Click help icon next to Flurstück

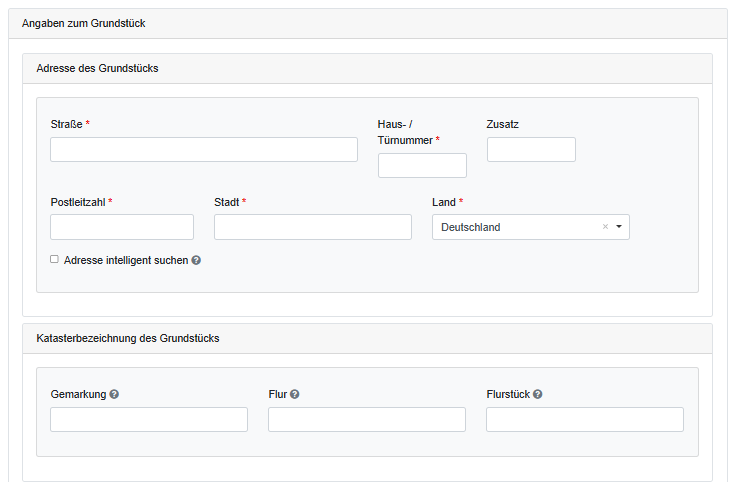coord(538,394)
